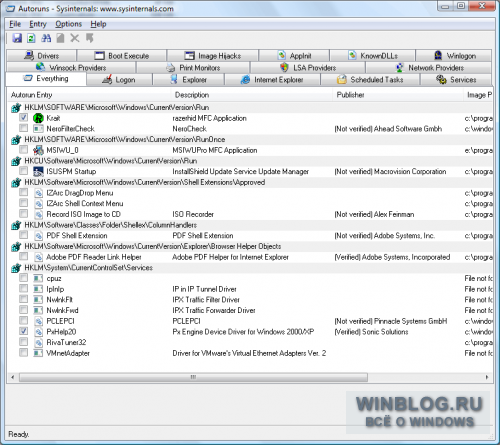Click the Save toolbar icon
This screenshot has height=445, width=500.
17,38
